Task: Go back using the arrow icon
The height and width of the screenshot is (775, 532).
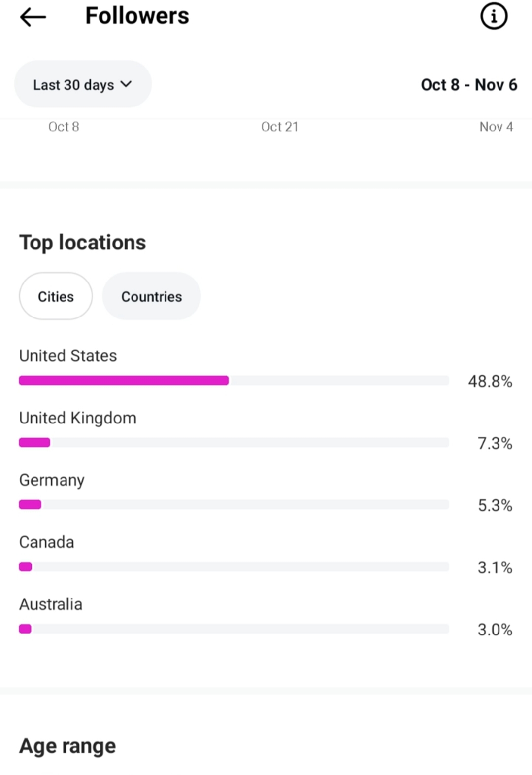Action: coord(33,17)
